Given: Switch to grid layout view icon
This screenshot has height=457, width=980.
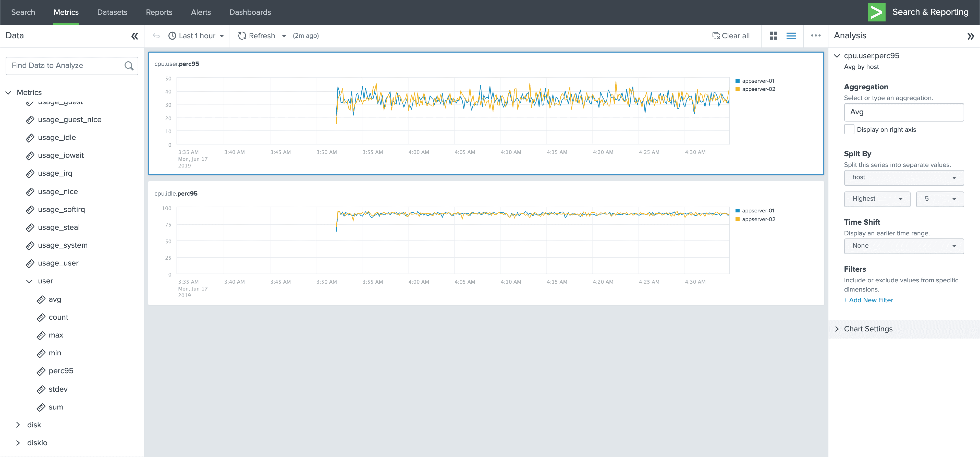Looking at the screenshot, I should (x=773, y=36).
